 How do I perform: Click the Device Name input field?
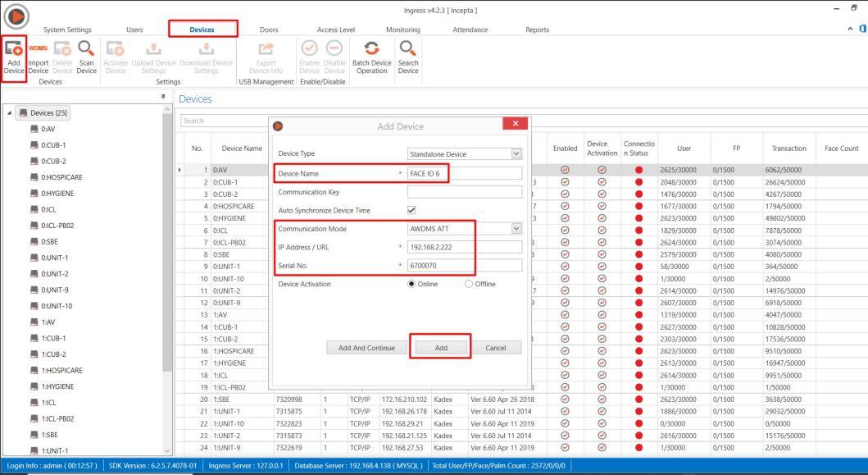click(465, 173)
